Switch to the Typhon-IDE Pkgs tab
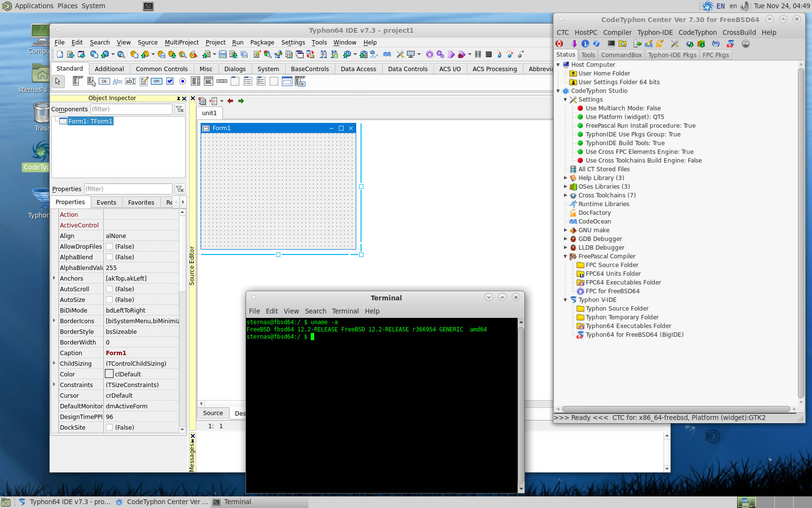The height and width of the screenshot is (508, 812). (x=672, y=55)
